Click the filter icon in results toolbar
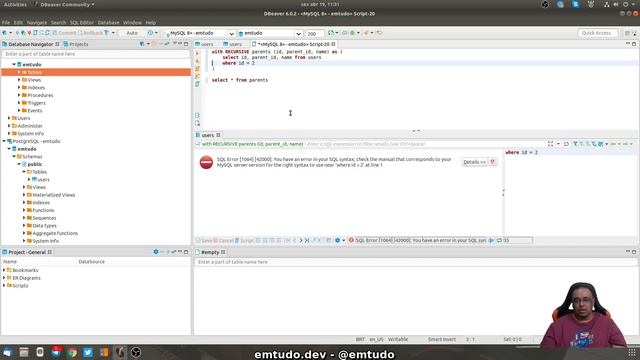This screenshot has height=360, width=640. (x=576, y=144)
